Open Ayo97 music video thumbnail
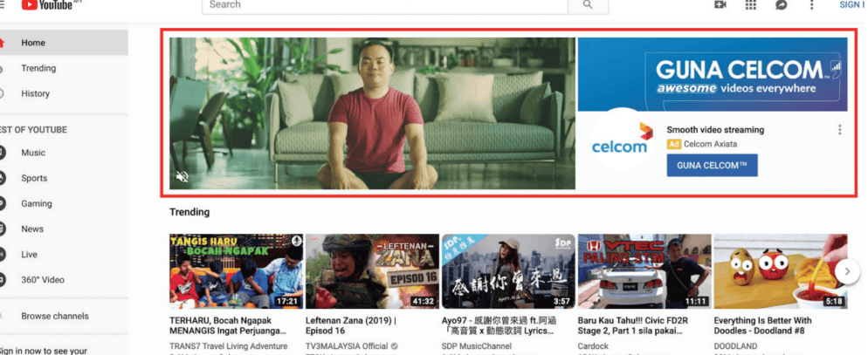This screenshot has height=355, width=868. click(509, 271)
